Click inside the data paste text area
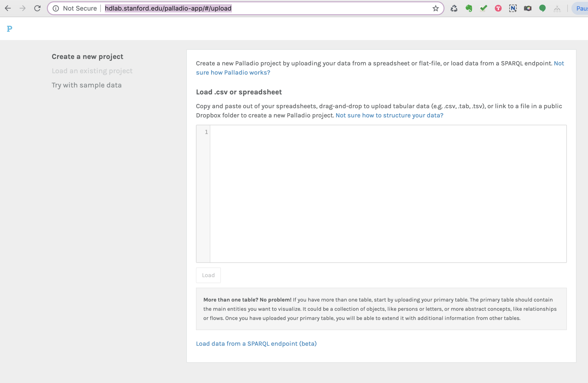588x383 pixels. click(x=388, y=193)
